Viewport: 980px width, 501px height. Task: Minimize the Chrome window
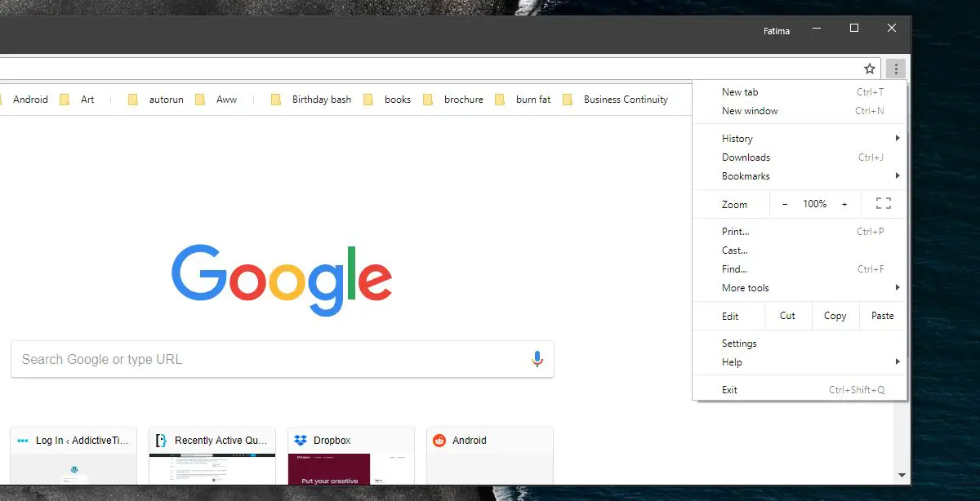[817, 29]
